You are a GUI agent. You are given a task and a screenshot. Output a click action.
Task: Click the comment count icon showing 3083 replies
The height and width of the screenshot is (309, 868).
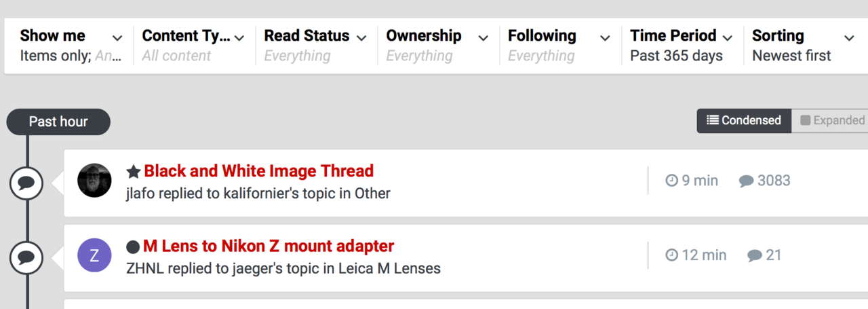coord(746,181)
